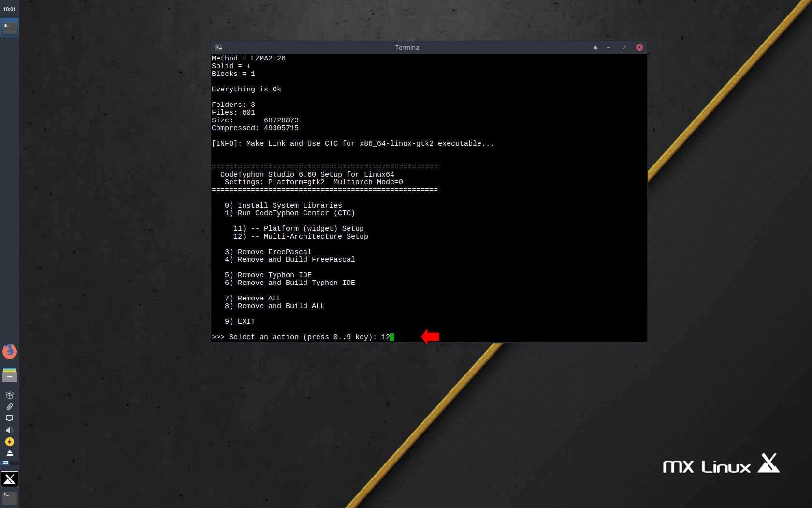The height and width of the screenshot is (508, 812).
Task: Open the yellow power manager icon
Action: point(9,442)
